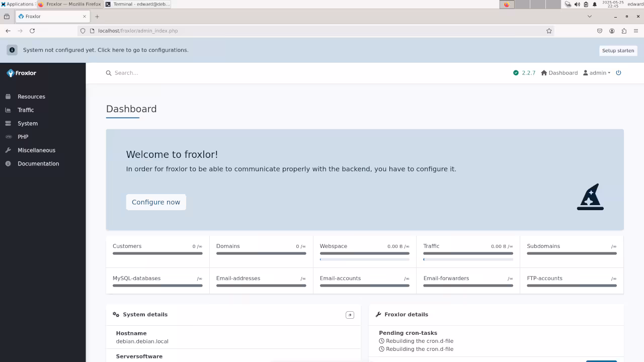Viewport: 644px width, 362px height.
Task: Click the PHP icon in sidebar
Action: point(8,137)
